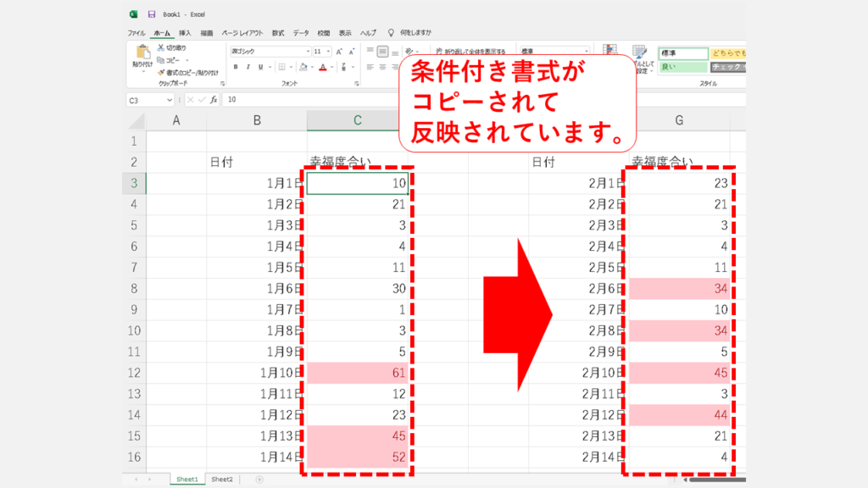Screen dimensions: 868x488
Task: Apply the 良い (Good) cell style
Action: [x=682, y=67]
